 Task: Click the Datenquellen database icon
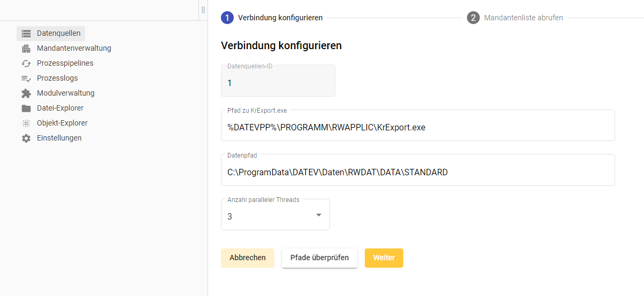(26, 34)
